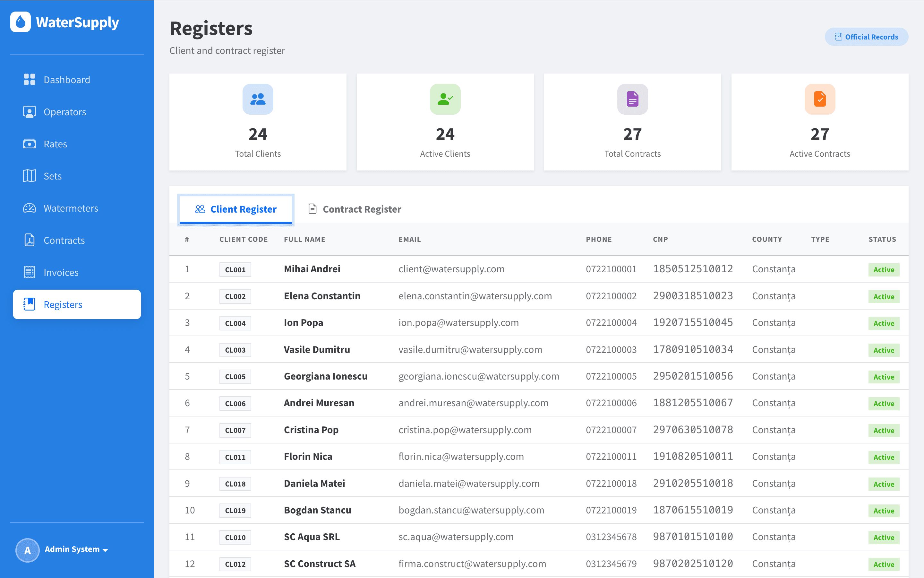
Task: Click the Admin avatar circle
Action: coord(28,550)
